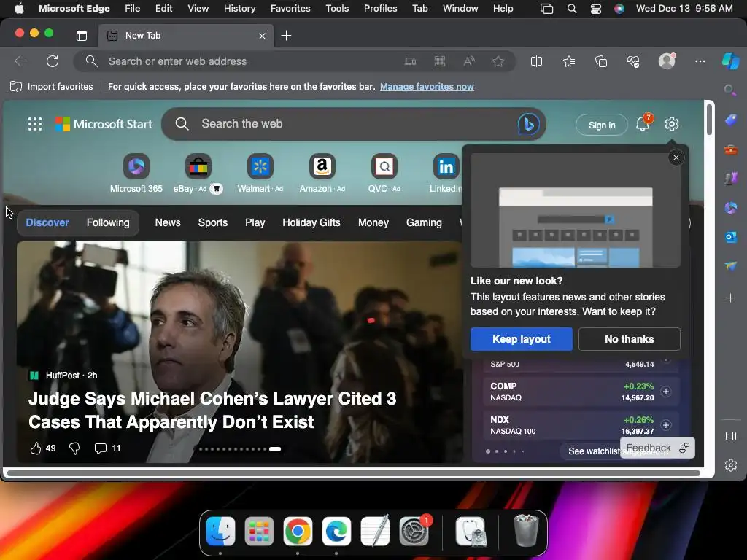Reload the page with refresh icon
This screenshot has height=560, width=747.
[x=53, y=61]
